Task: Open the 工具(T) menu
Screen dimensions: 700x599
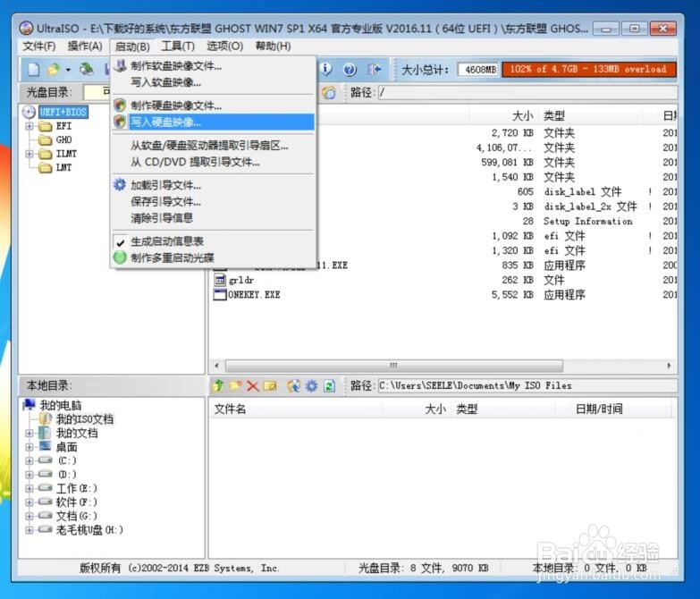Action: (178, 46)
